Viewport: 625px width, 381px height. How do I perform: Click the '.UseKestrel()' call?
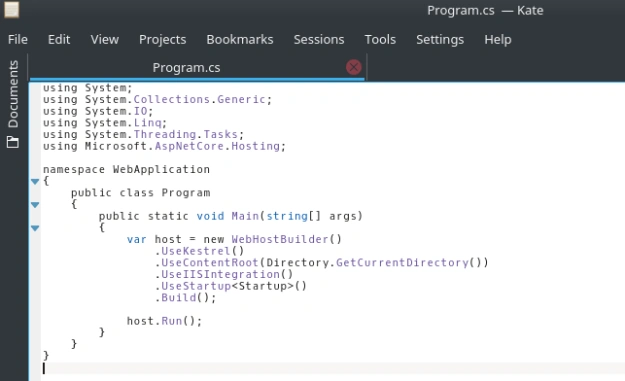pyautogui.click(x=199, y=251)
